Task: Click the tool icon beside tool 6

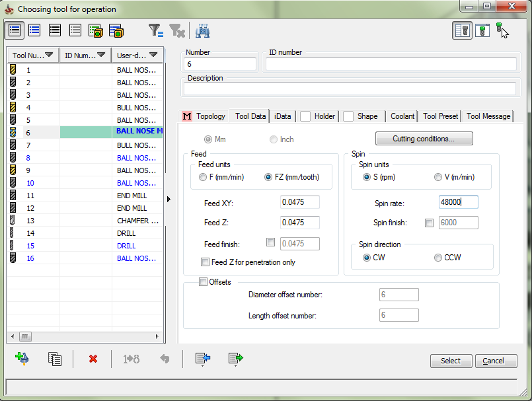Action: click(x=13, y=132)
